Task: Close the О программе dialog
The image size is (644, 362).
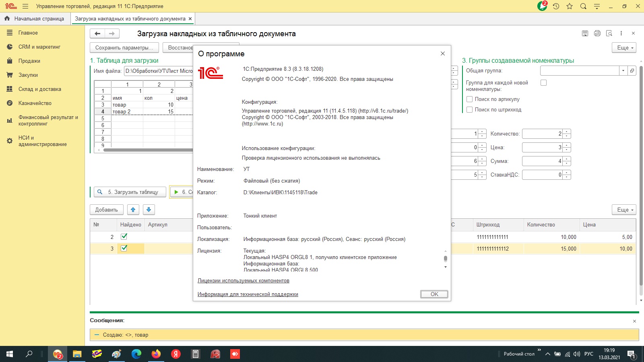Action: 443,53
